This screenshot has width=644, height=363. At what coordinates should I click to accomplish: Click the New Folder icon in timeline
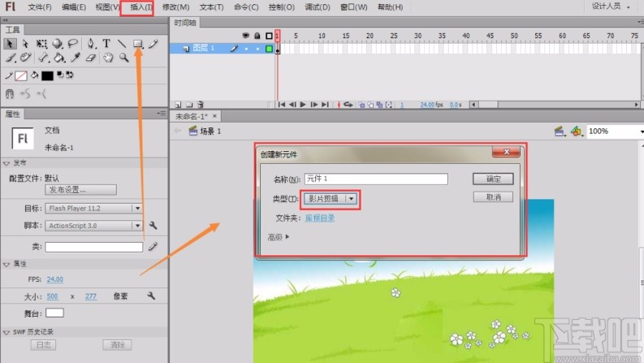189,105
